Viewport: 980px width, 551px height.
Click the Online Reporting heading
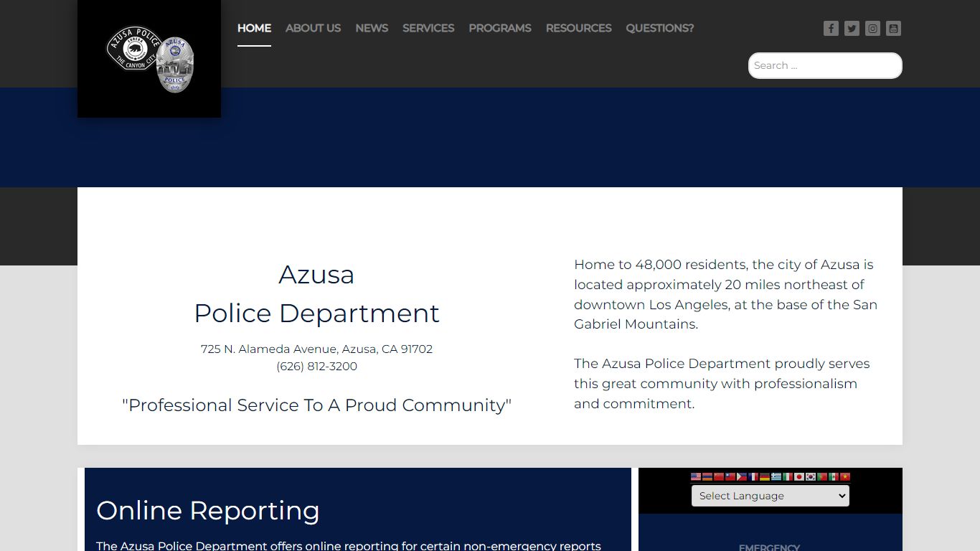[x=208, y=511]
